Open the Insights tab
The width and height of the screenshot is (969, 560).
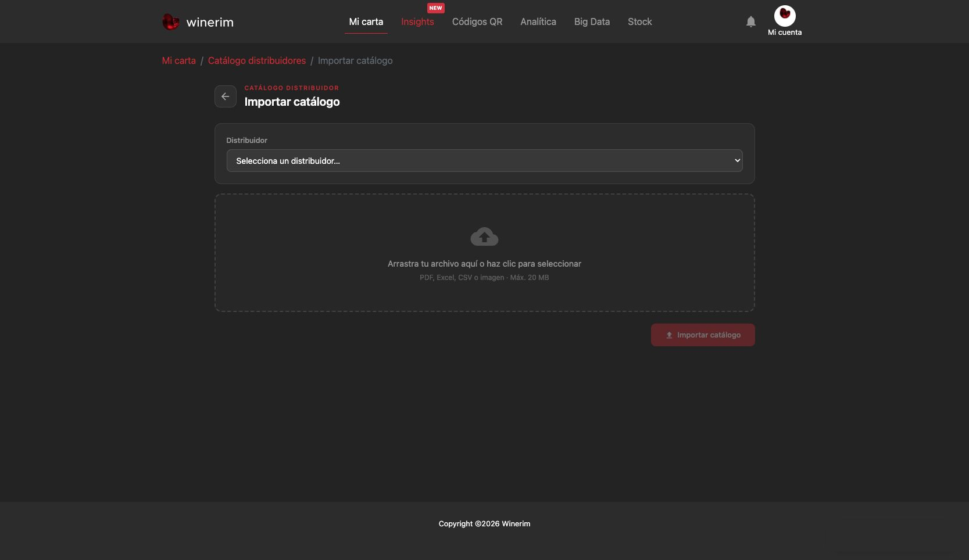(x=417, y=21)
